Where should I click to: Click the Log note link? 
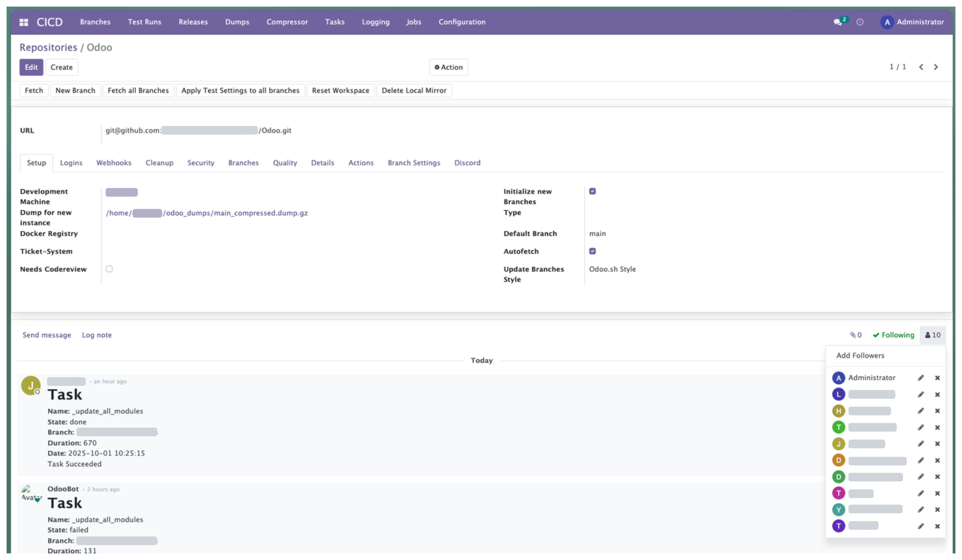point(97,335)
